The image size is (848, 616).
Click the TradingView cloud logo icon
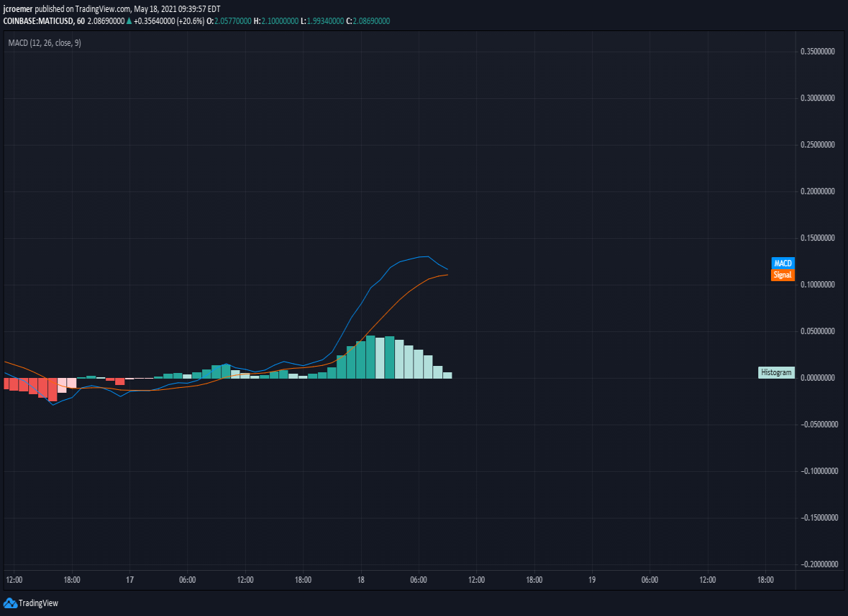click(10, 603)
